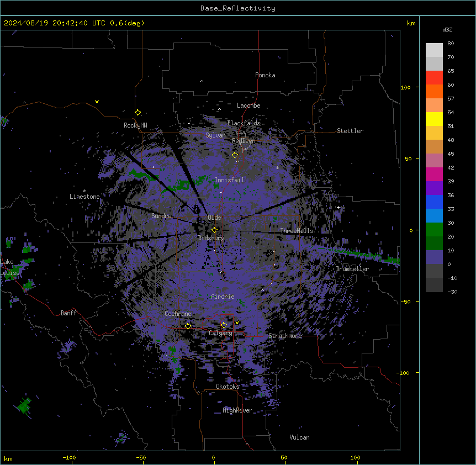Select the Banff town label
The image size is (476, 465).
click(x=68, y=313)
